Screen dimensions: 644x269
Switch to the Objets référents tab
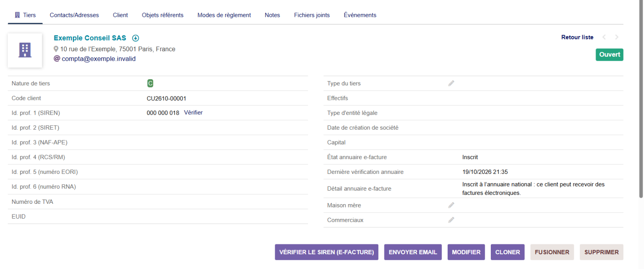163,15
